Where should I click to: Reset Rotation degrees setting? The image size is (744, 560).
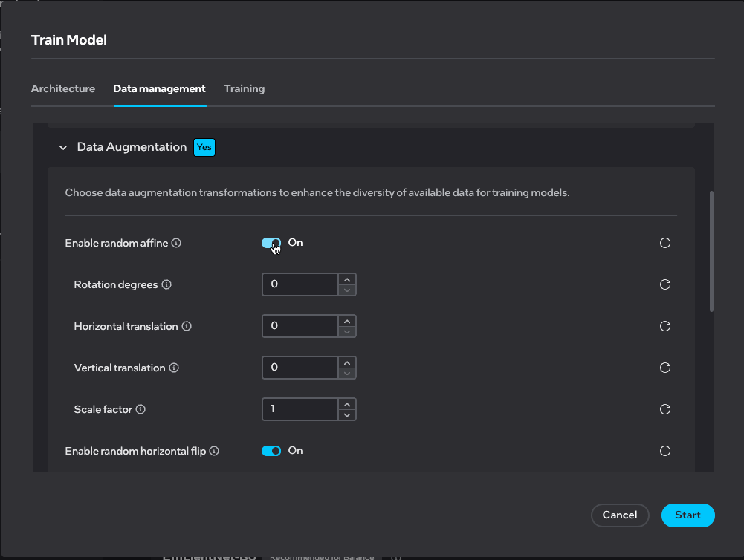click(x=665, y=284)
